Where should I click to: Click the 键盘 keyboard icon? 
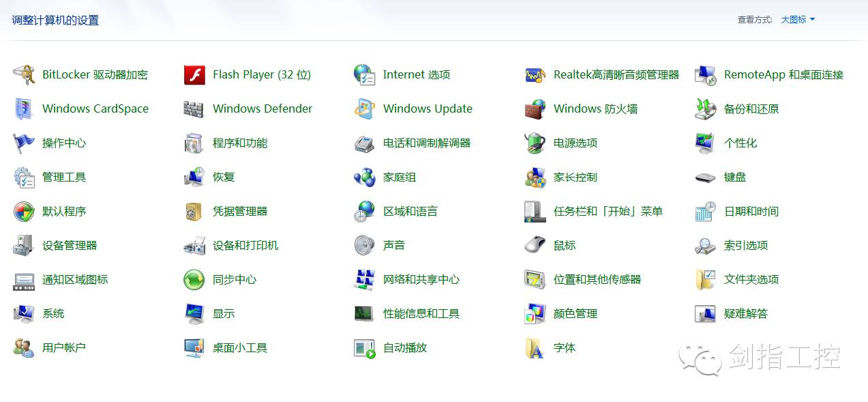point(706,177)
